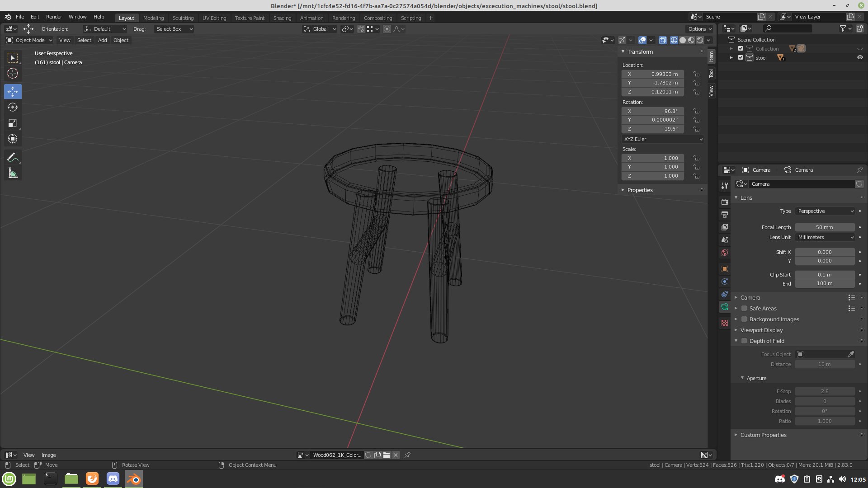Select the Cursor tool

tap(13, 73)
